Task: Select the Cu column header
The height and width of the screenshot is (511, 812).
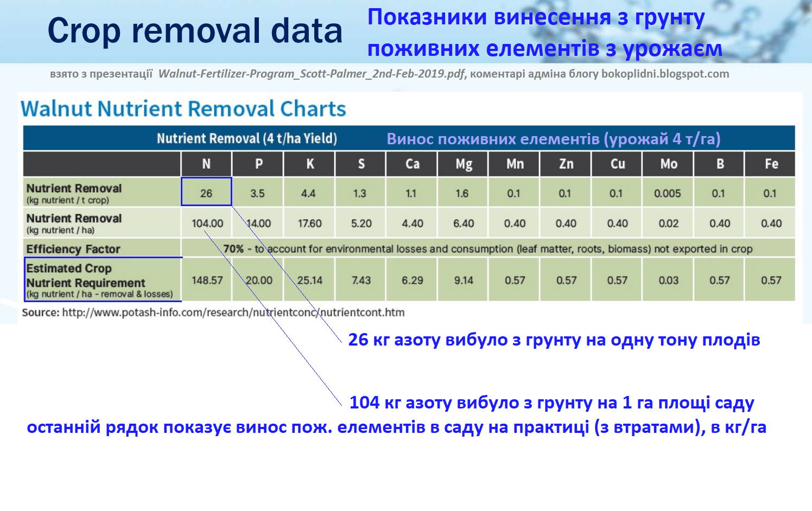Action: pos(617,164)
